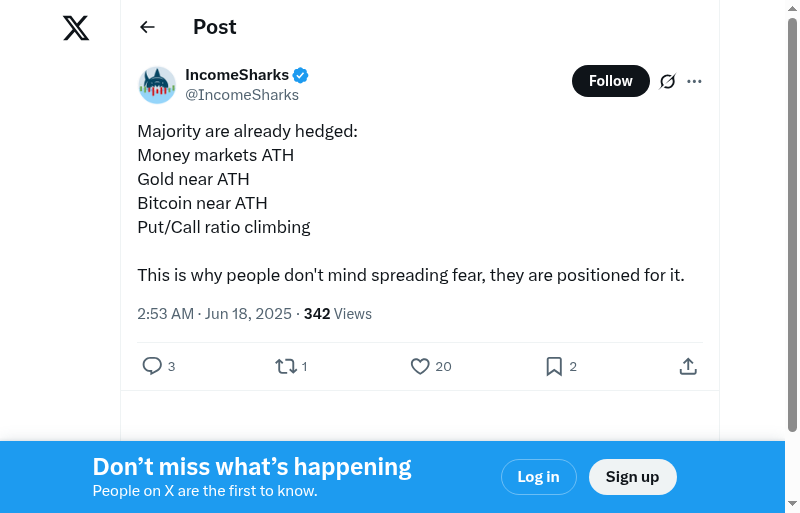Image resolution: width=800 pixels, height=513 pixels.
Task: Click the Sign up button
Action: (x=632, y=477)
